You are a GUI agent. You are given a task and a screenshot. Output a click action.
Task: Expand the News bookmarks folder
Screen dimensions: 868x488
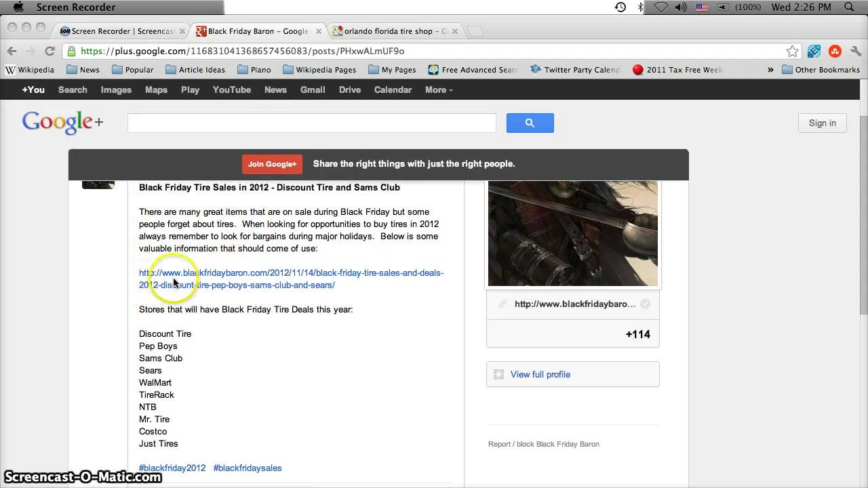pos(83,70)
